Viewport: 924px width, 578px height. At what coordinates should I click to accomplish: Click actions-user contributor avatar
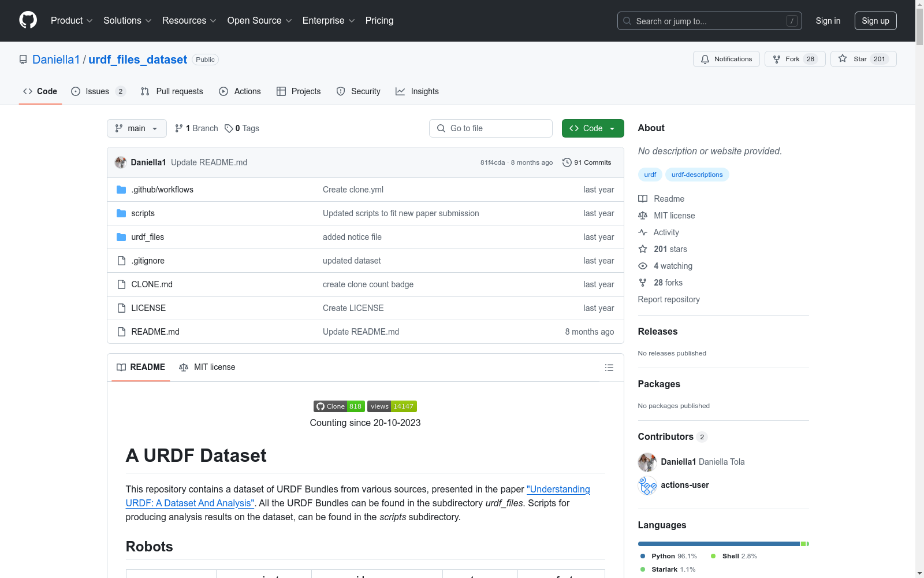(647, 485)
